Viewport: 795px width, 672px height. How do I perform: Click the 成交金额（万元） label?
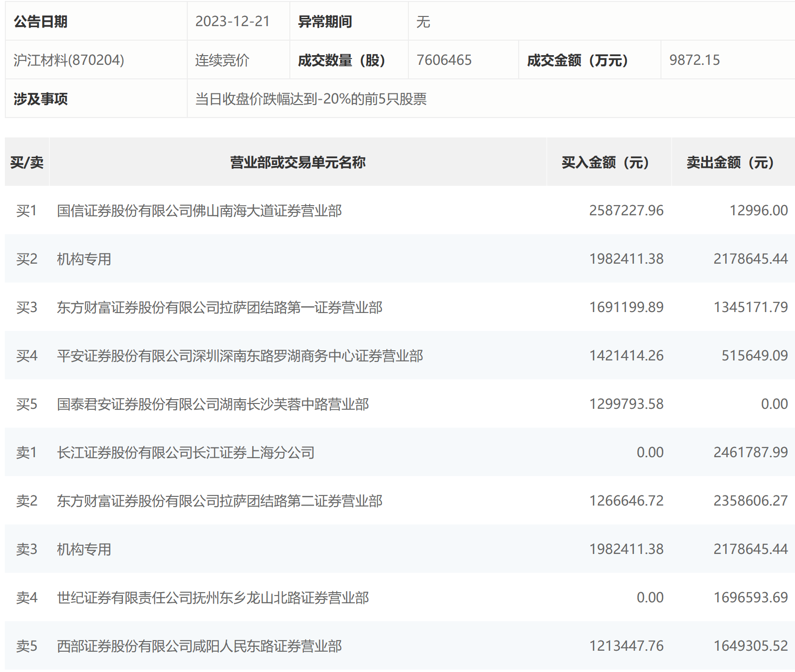(x=577, y=60)
